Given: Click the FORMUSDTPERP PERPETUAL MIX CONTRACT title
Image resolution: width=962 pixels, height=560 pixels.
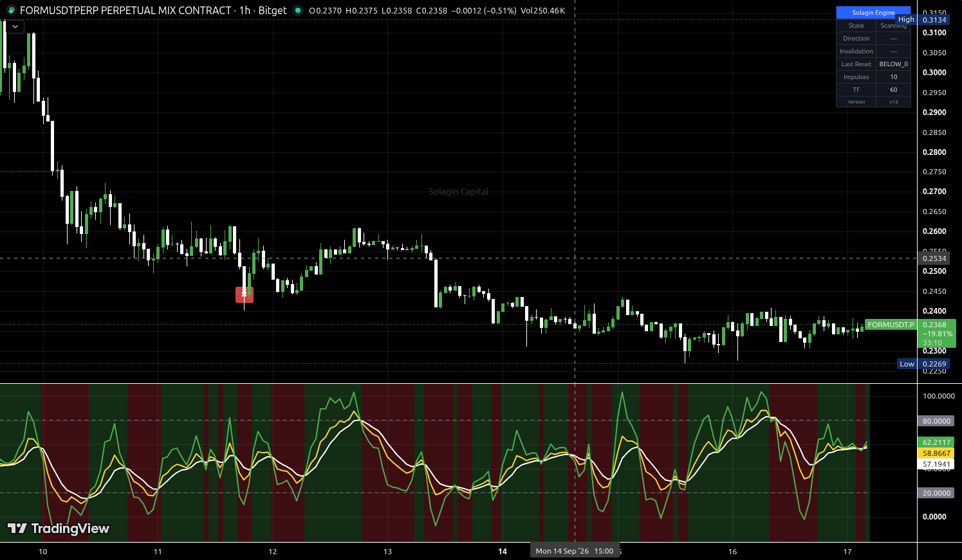Looking at the screenshot, I should [125, 10].
